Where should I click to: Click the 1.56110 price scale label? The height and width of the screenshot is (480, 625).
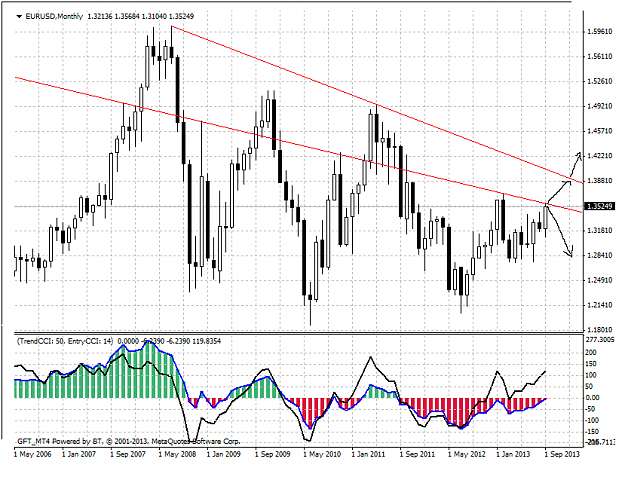pyautogui.click(x=600, y=57)
